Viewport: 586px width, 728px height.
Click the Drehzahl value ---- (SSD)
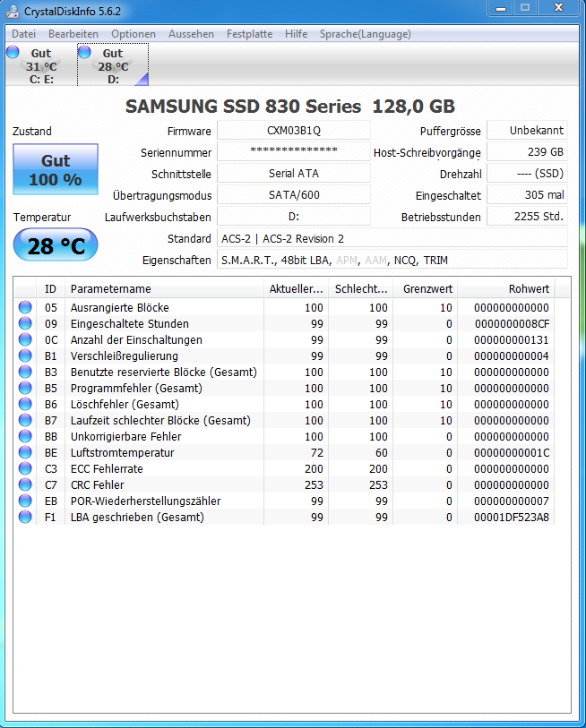click(x=527, y=173)
